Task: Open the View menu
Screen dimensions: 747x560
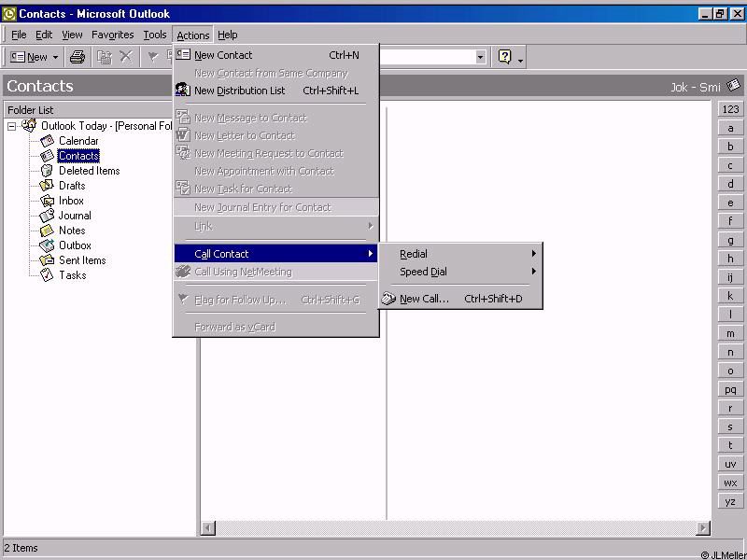Action: [x=72, y=35]
